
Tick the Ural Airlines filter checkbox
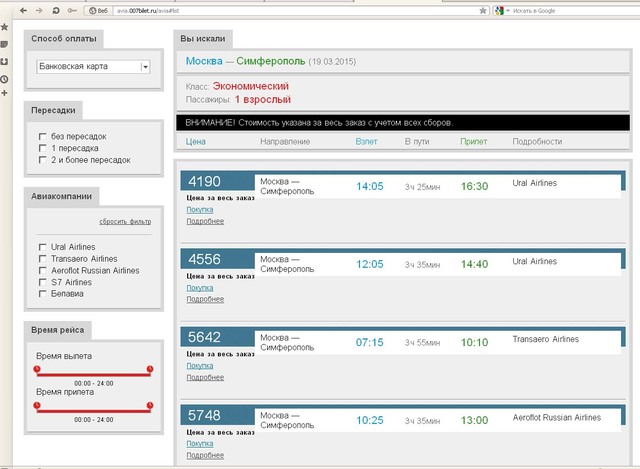[x=42, y=247]
